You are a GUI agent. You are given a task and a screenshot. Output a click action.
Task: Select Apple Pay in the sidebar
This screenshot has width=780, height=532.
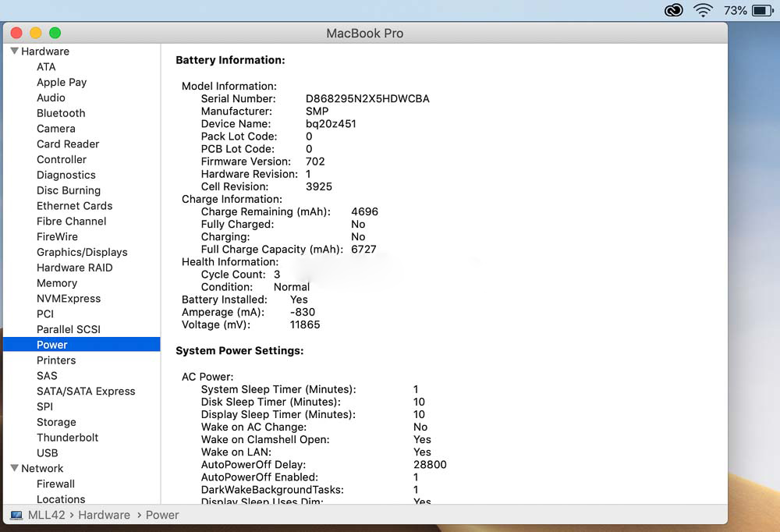(62, 82)
